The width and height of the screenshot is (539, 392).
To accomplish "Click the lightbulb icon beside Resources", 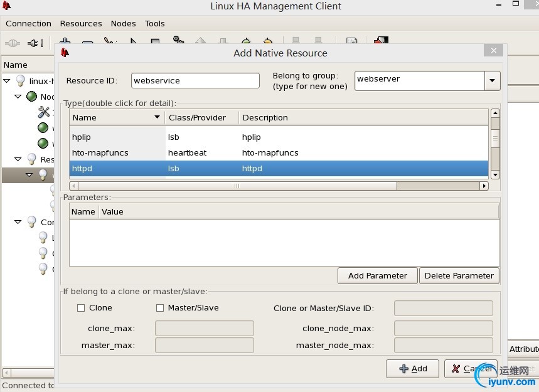I will coord(31,159).
